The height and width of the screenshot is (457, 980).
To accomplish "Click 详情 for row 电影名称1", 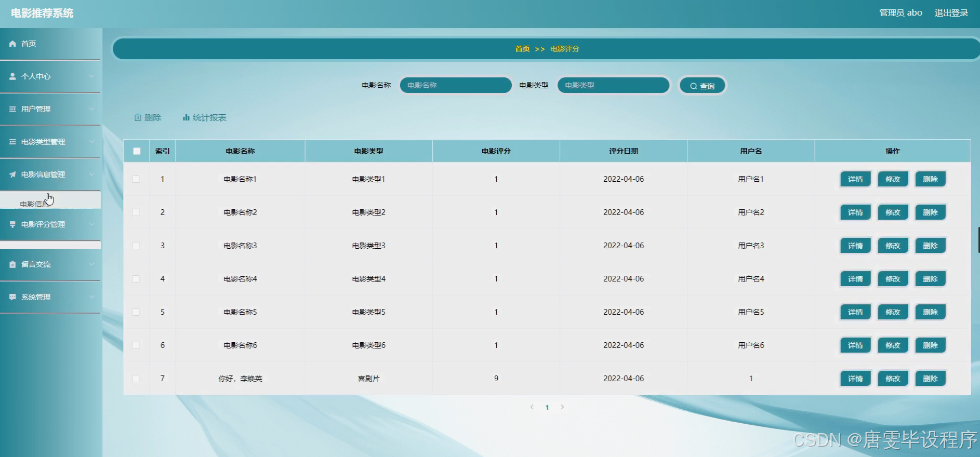I will 855,179.
